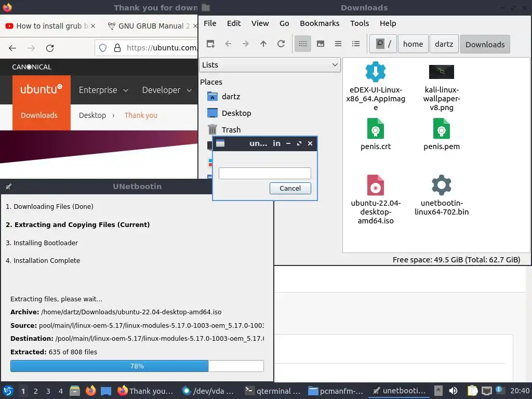Click the orange Downloads link on Ubuntu site
532x399 pixels.
(39, 115)
